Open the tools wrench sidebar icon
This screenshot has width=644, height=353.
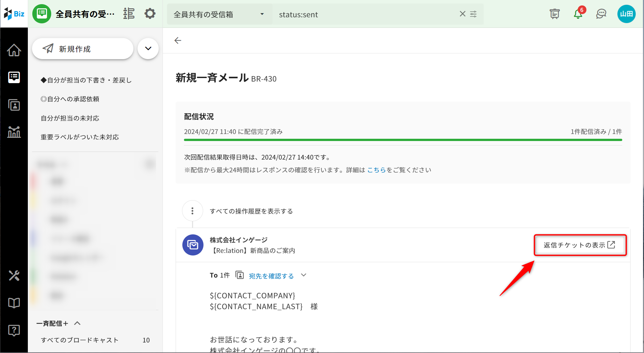[x=14, y=275]
